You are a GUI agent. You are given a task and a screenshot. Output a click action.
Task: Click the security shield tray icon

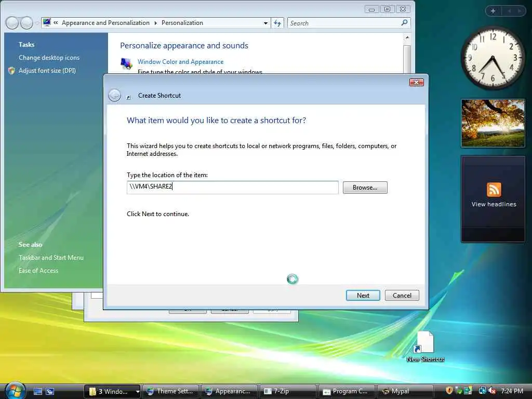click(449, 391)
